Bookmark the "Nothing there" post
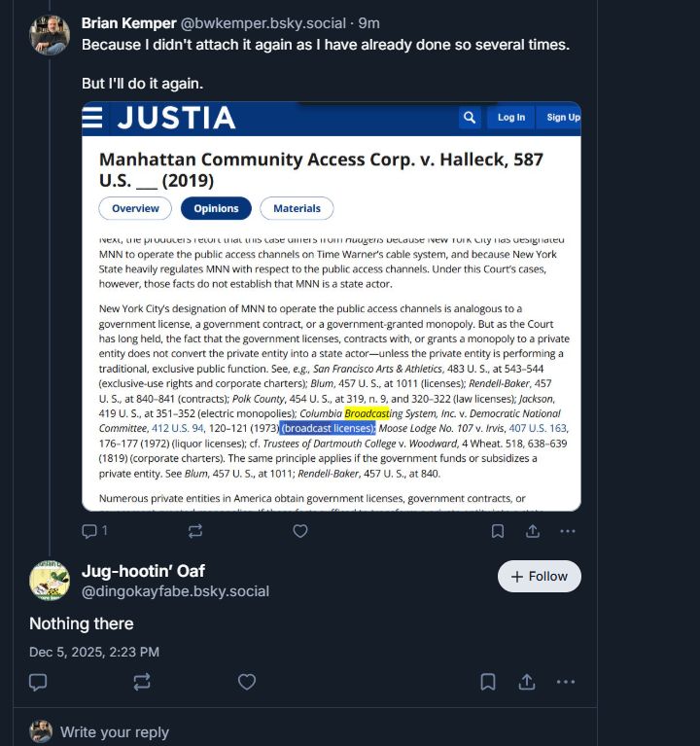 (x=488, y=682)
